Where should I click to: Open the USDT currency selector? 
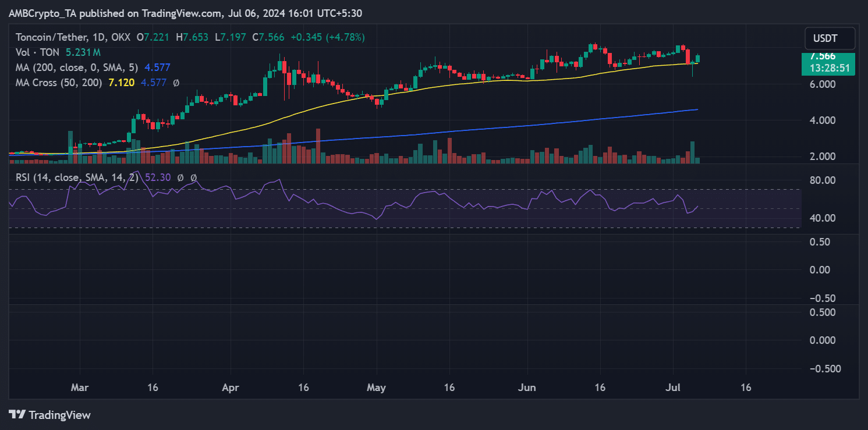click(830, 38)
